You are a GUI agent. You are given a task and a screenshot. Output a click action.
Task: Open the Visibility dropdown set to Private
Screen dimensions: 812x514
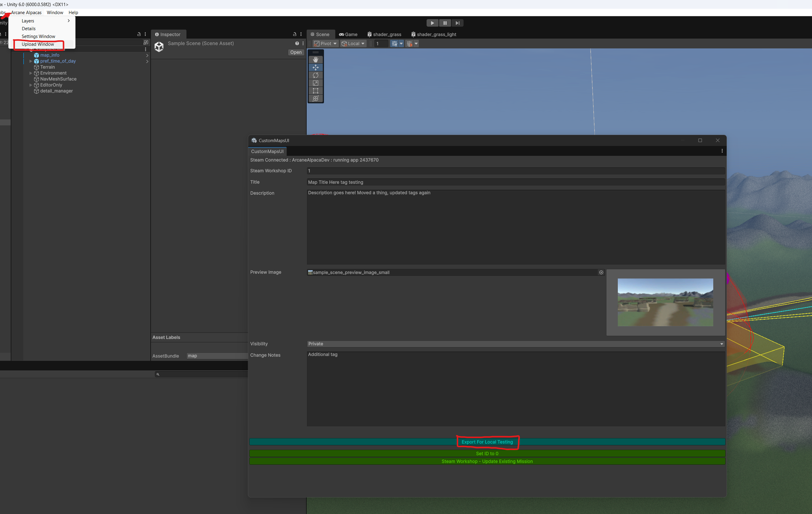tap(515, 344)
